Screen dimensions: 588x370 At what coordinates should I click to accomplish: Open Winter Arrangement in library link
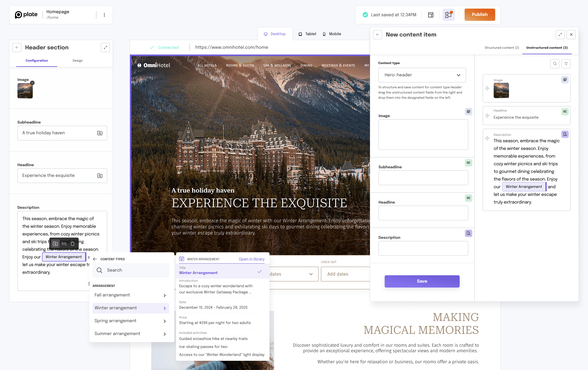(x=252, y=259)
